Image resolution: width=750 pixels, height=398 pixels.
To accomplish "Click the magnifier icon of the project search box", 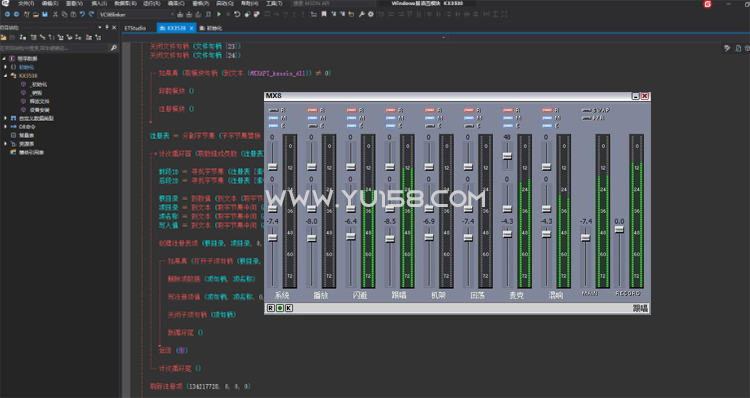I will tap(113, 48).
